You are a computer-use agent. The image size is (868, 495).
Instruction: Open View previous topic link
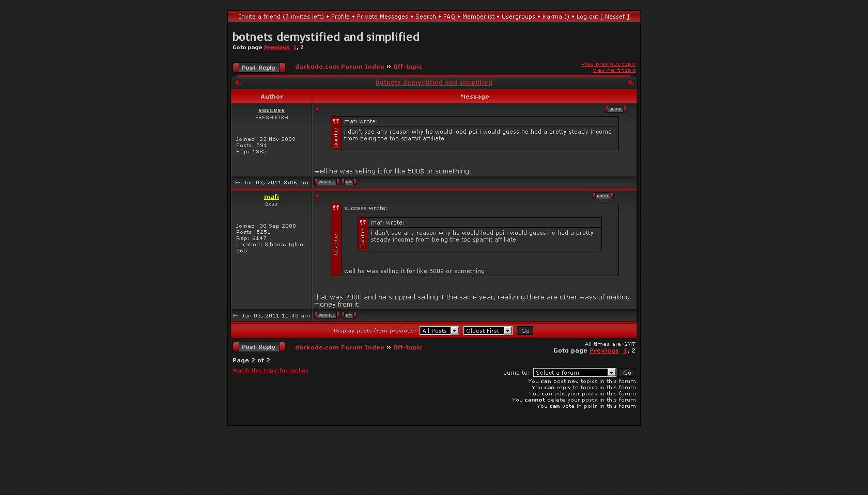pos(608,64)
